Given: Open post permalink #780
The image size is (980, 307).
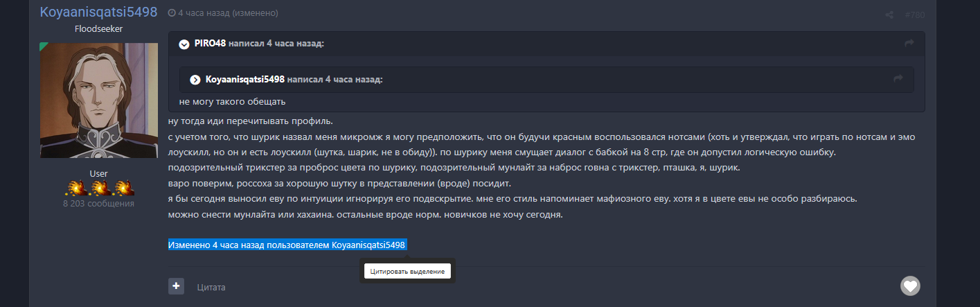Looking at the screenshot, I should (914, 15).
